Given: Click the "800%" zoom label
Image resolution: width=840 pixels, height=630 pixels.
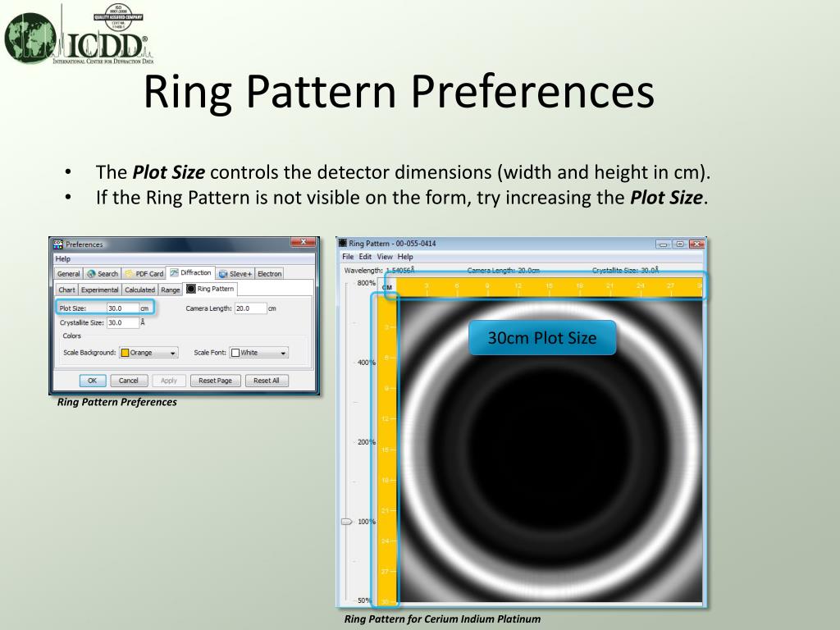Looking at the screenshot, I should [x=367, y=283].
